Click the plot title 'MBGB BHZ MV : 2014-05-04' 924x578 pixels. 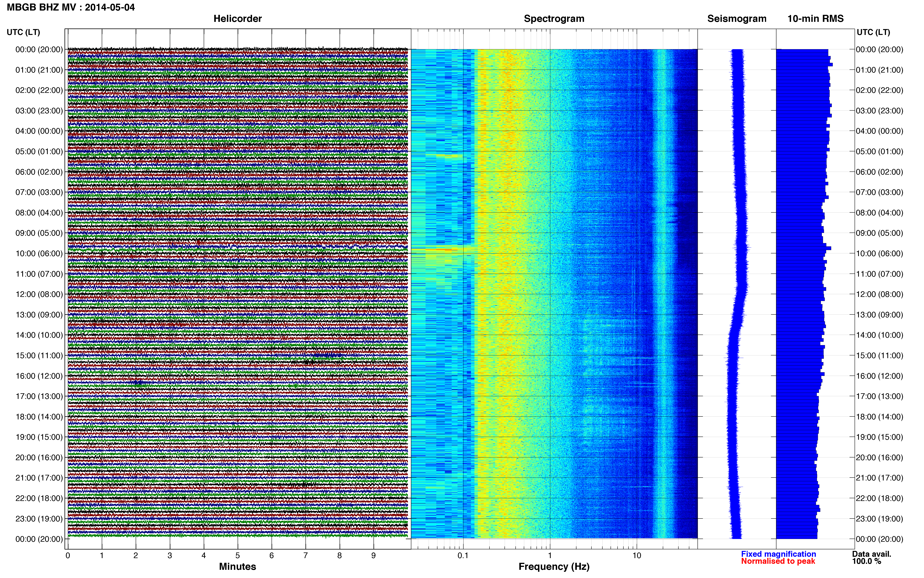pos(71,7)
